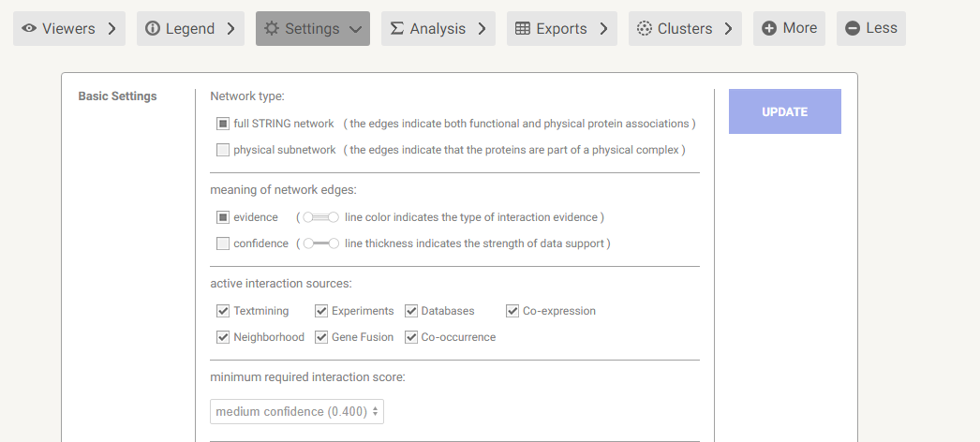The image size is (980, 442).
Task: Collapse the Settings panel chevron
Action: (x=355, y=29)
